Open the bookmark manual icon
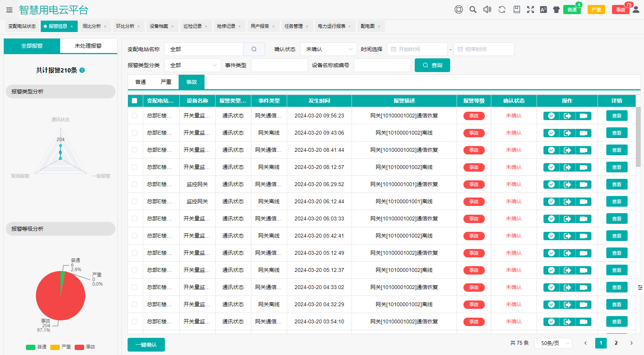The height and width of the screenshot is (355, 644). tap(517, 10)
